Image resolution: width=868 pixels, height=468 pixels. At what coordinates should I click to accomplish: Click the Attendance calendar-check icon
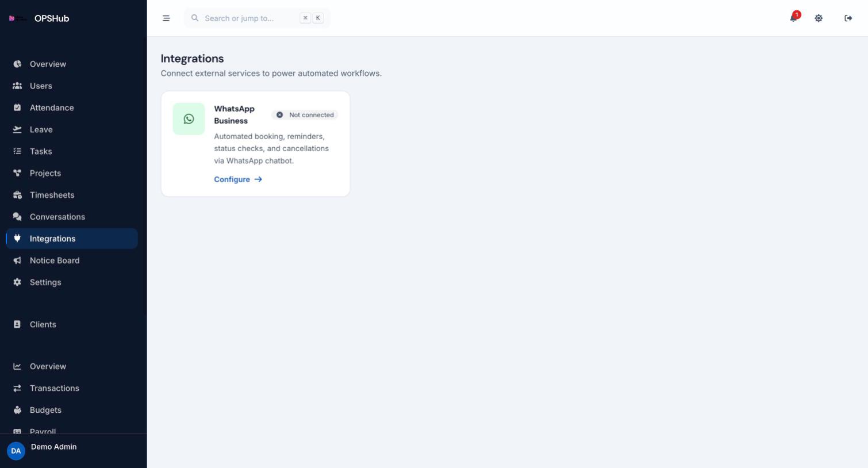click(17, 108)
